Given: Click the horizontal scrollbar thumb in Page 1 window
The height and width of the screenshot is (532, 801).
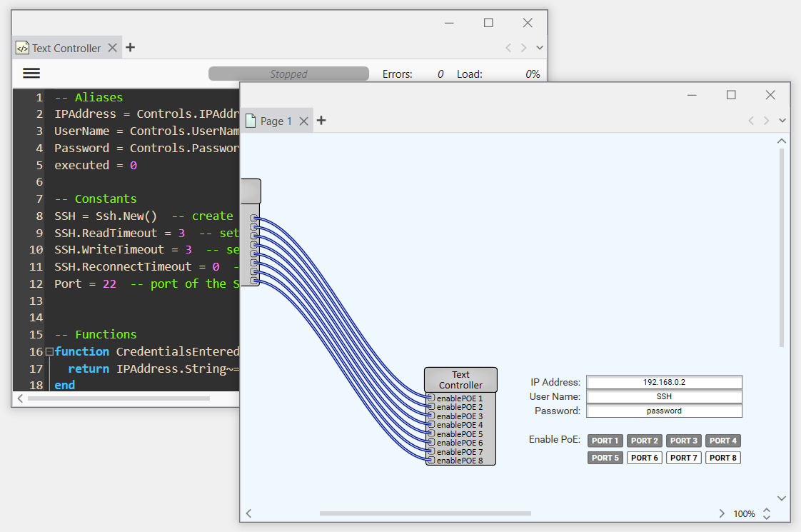Looking at the screenshot, I should [425, 513].
